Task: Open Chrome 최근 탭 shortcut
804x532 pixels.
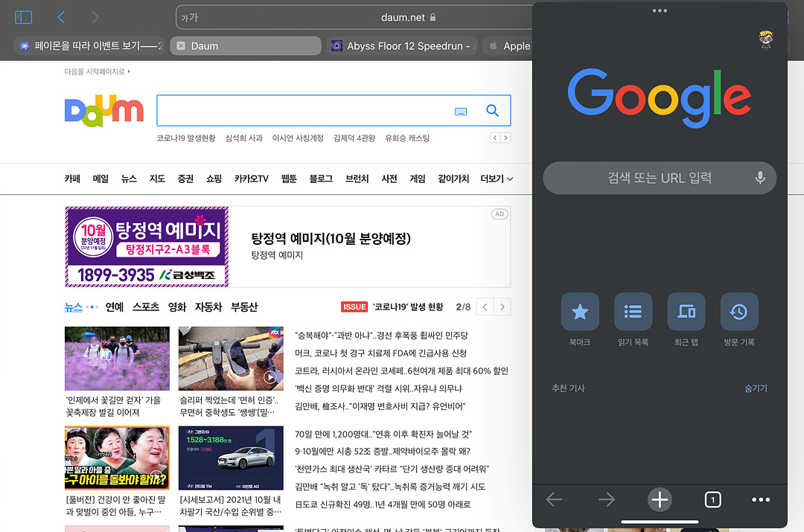Action: (686, 311)
